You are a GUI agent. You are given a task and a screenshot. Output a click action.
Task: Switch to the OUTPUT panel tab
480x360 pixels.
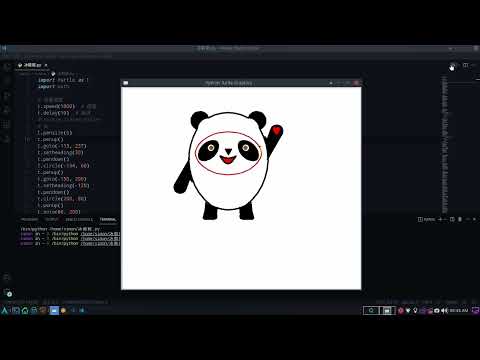pos(51,220)
